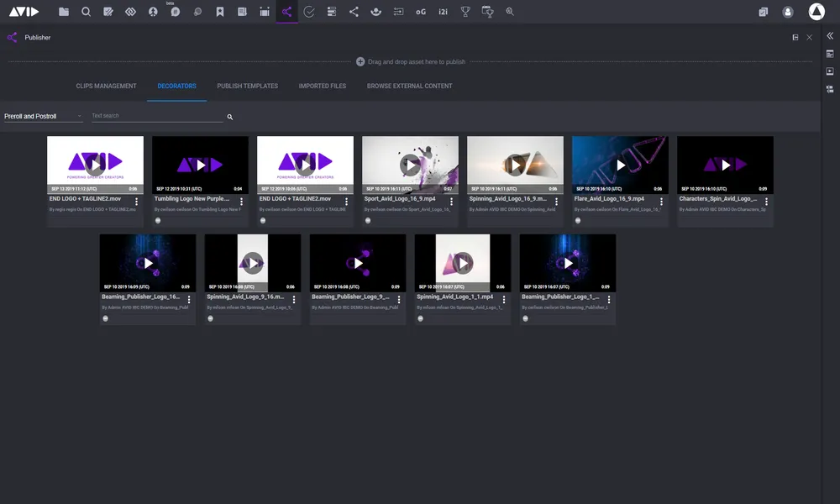Click the magnifier search button beside Text search
Image resolution: width=840 pixels, height=504 pixels.
[230, 117]
